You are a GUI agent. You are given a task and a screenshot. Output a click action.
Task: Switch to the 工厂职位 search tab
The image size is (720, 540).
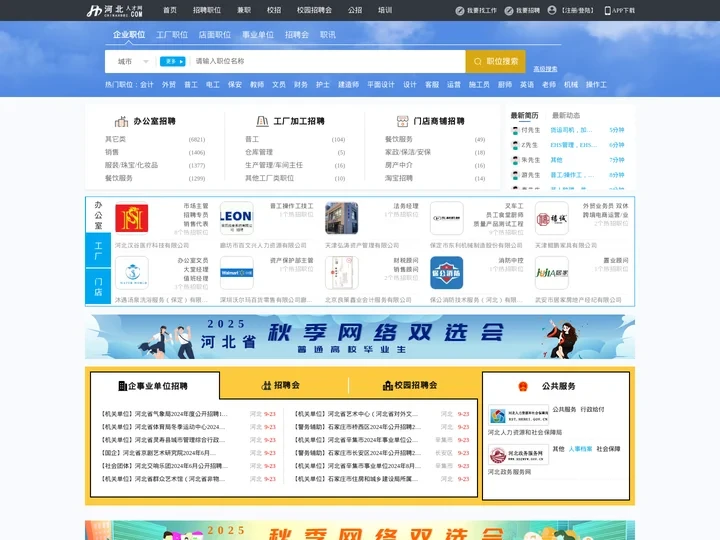click(x=172, y=35)
